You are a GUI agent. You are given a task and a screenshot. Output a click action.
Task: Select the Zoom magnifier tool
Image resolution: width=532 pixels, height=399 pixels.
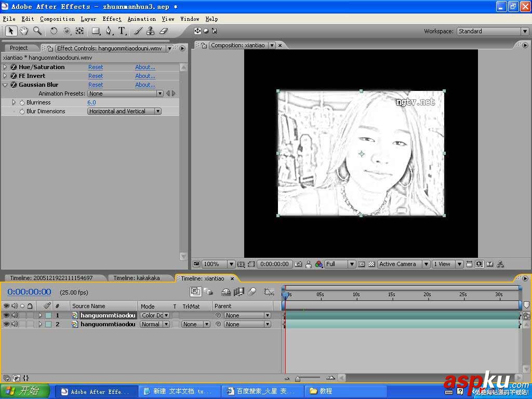pos(37,31)
